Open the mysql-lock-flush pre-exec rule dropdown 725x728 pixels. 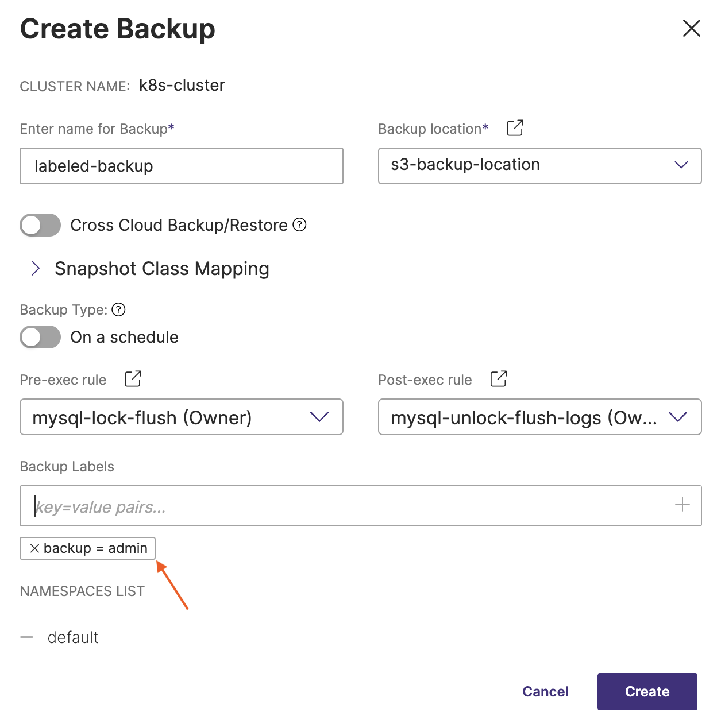click(181, 417)
